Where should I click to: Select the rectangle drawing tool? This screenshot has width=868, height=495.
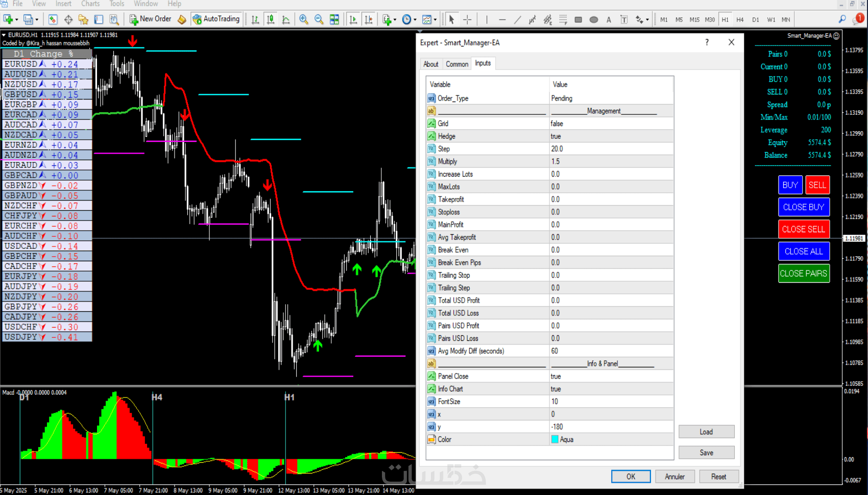(578, 19)
